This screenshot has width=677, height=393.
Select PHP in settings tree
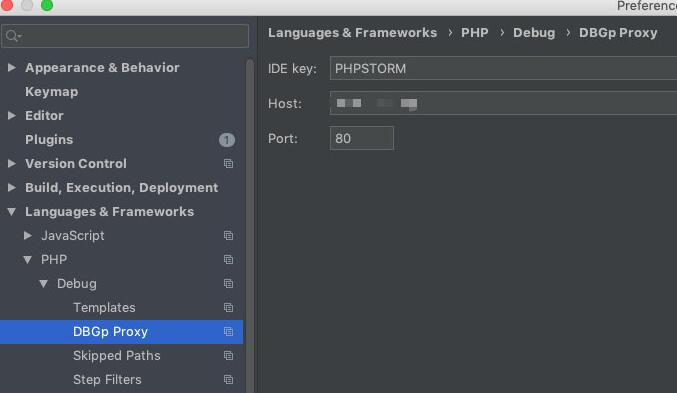pos(54,260)
